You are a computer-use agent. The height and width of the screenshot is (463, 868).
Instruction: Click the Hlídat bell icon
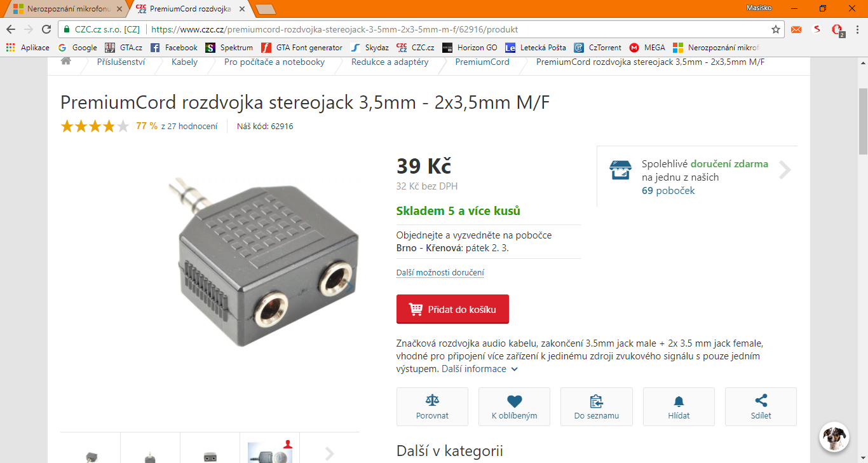[679, 401]
